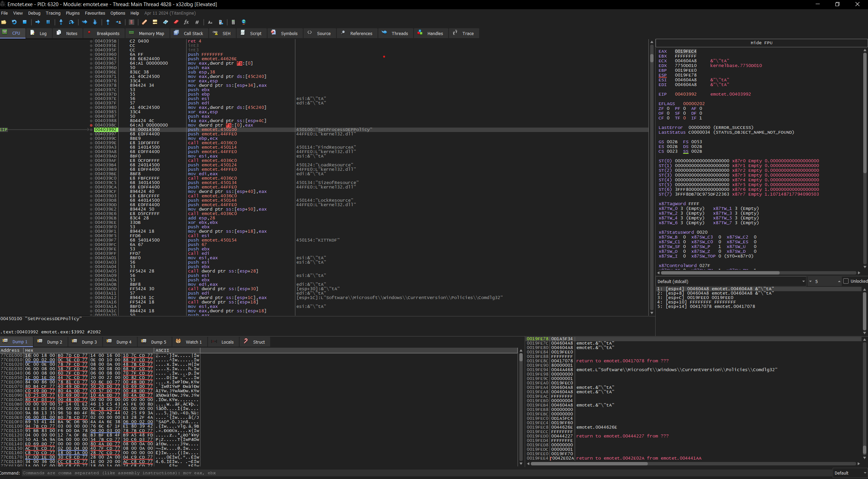This screenshot has width=868, height=479.
Task: Click the EIP register value 00403992
Action: [x=685, y=94]
